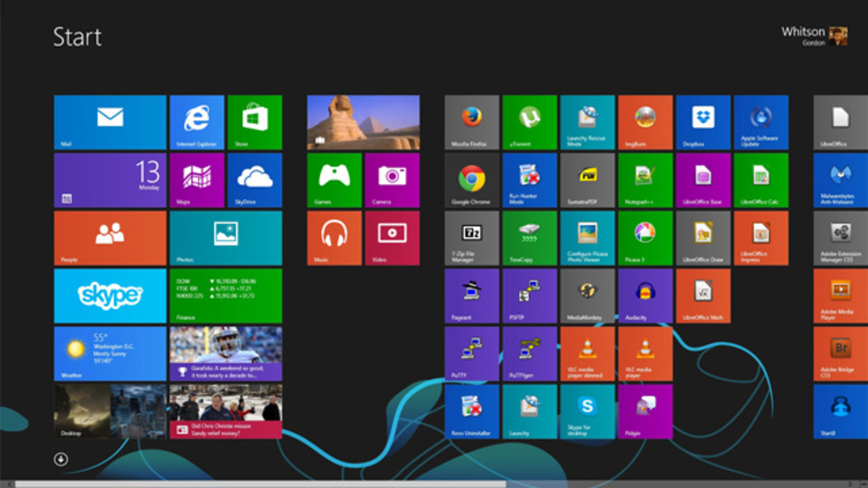
Task: Open the Skype live tile
Action: [110, 296]
